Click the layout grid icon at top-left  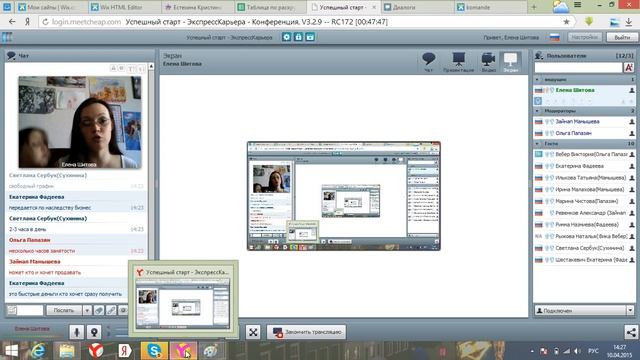(x=7, y=37)
